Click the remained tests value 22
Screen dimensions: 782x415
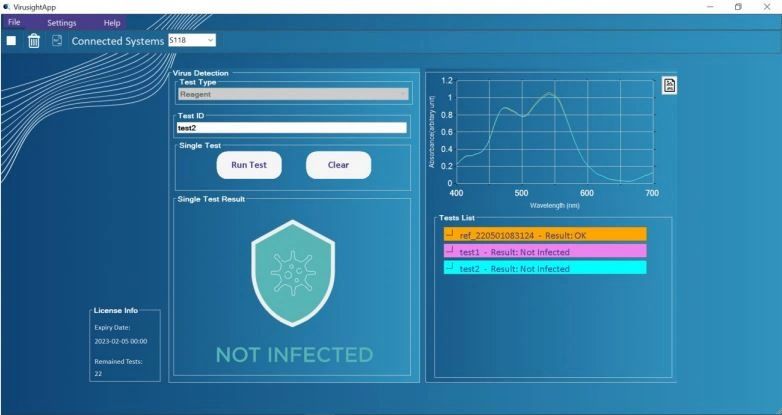point(98,373)
